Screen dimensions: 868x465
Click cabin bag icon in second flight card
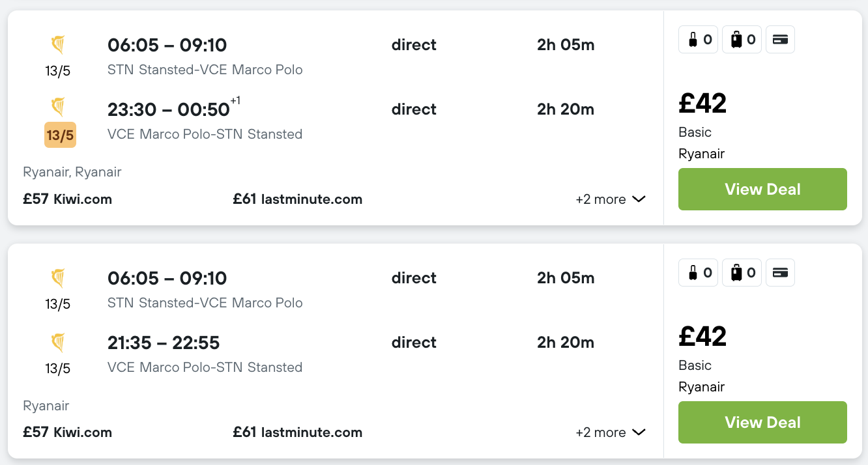[x=699, y=273]
